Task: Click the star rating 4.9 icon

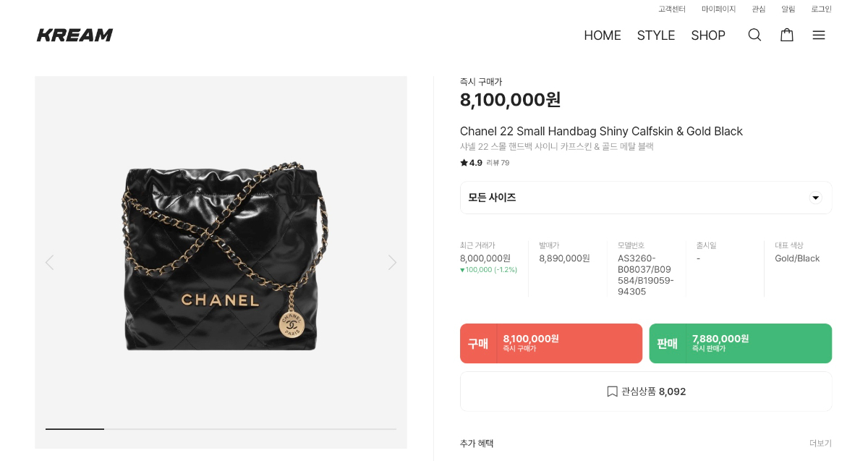Action: 464,163
